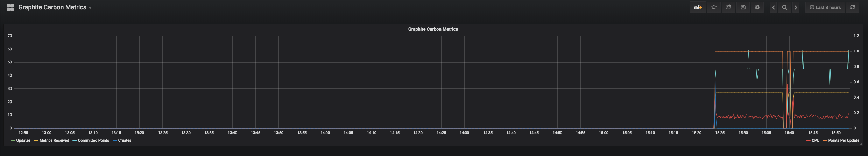The width and height of the screenshot is (868, 156).
Task: Click the panel resize handle corner
Action: point(861,144)
